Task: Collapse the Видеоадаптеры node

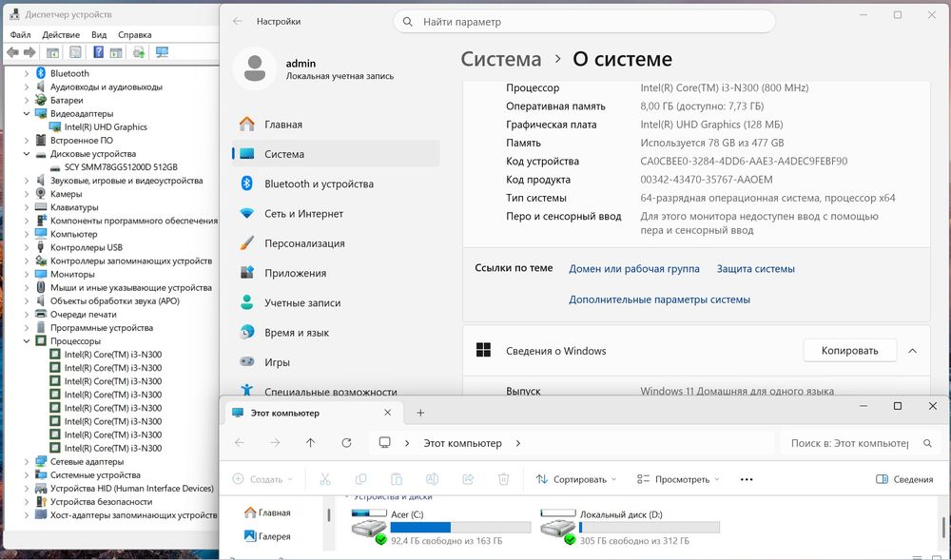Action: coord(27,113)
